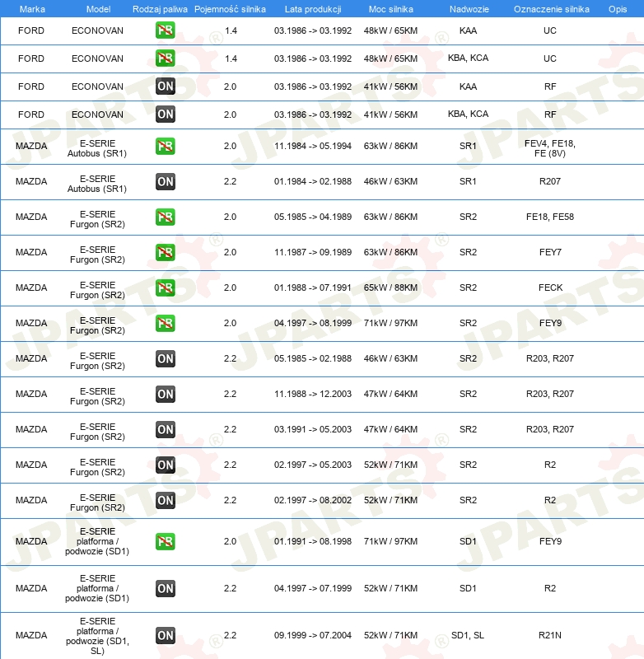Click the PB icon in the FEV4, FE18 Autobus row

coord(165,147)
